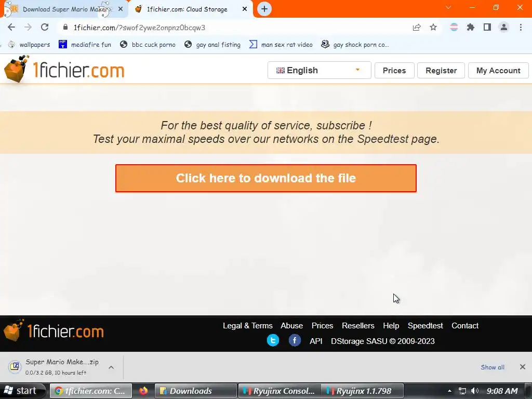
Task: Open the Chrome three-dot menu
Action: (x=521, y=27)
